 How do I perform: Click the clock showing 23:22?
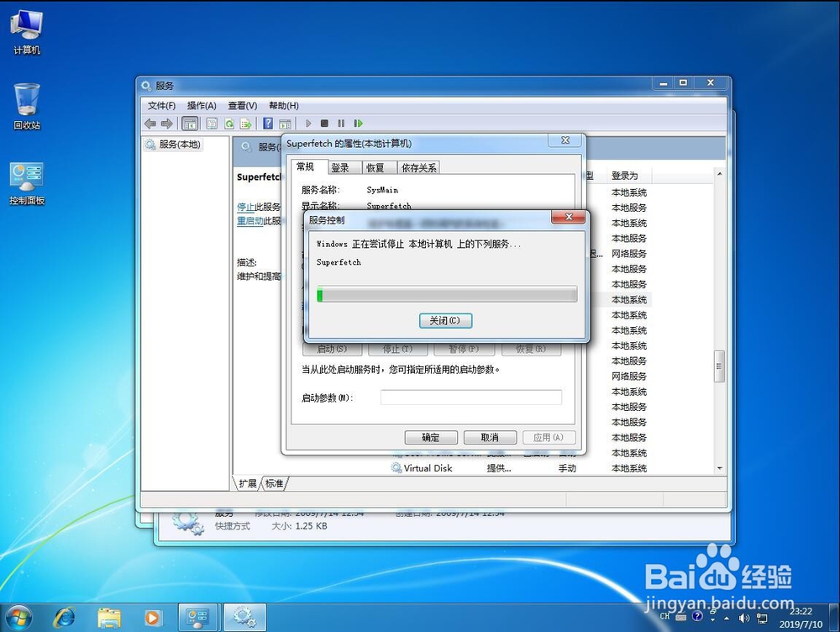801,611
